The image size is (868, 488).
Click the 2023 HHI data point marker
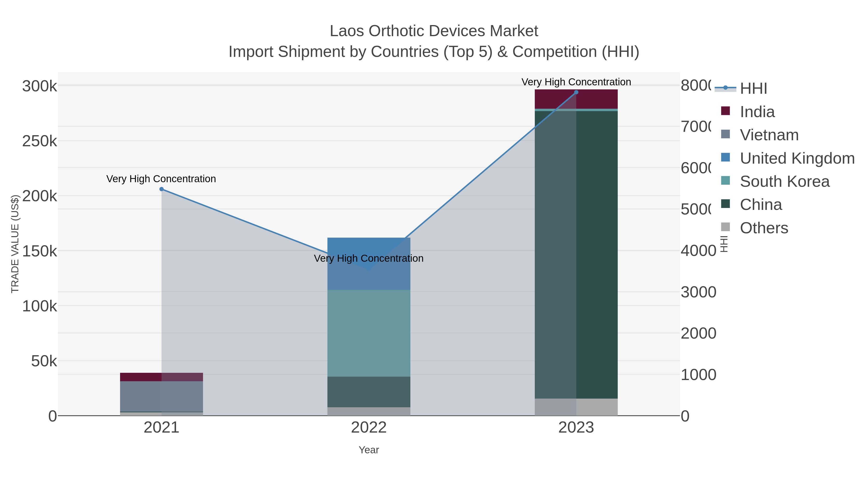(x=576, y=92)
